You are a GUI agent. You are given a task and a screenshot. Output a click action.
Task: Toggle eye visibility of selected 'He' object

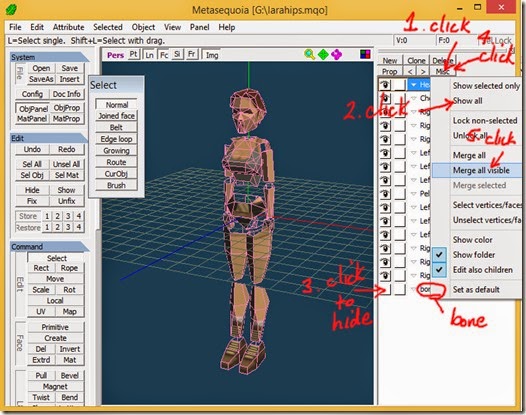pos(385,85)
